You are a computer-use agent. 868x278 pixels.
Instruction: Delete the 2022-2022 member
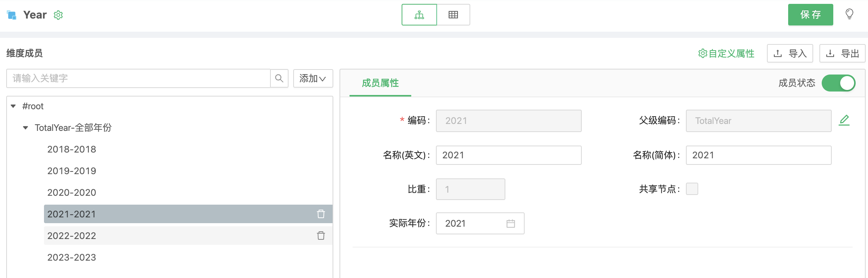pos(321,236)
